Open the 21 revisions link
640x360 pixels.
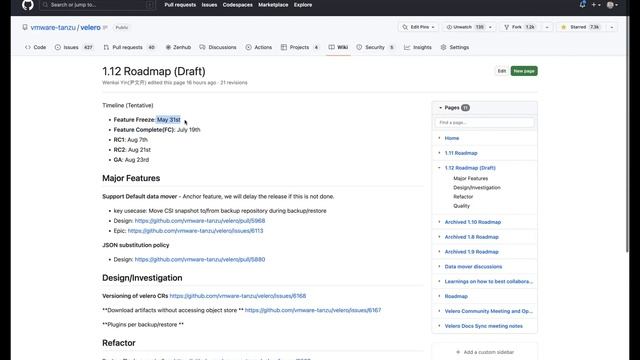click(x=234, y=82)
